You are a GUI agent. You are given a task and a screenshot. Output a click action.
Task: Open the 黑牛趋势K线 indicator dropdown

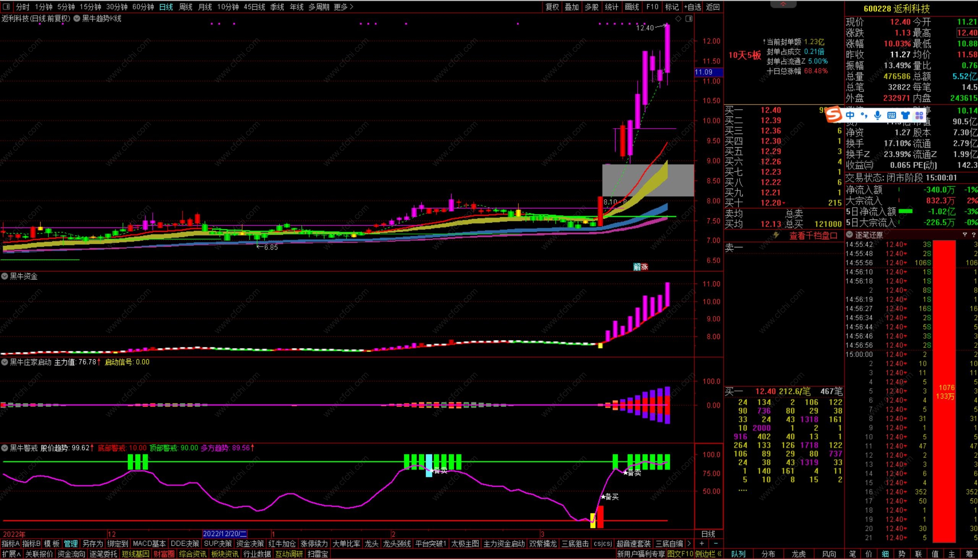pos(76,18)
